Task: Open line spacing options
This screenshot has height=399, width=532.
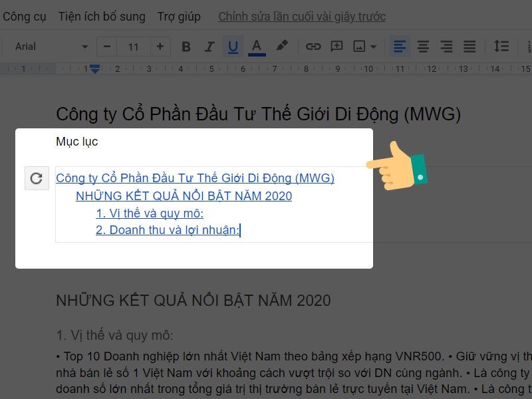Action: click(x=501, y=47)
